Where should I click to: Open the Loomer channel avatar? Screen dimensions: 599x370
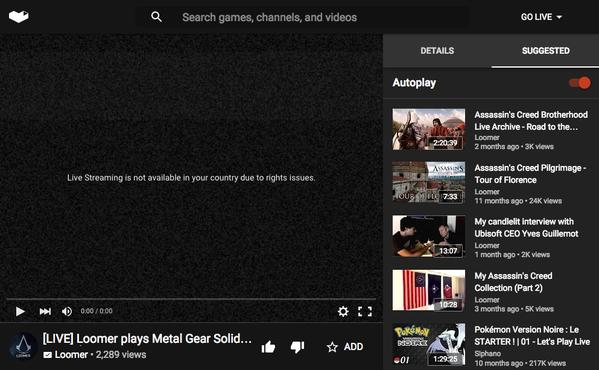click(23, 346)
